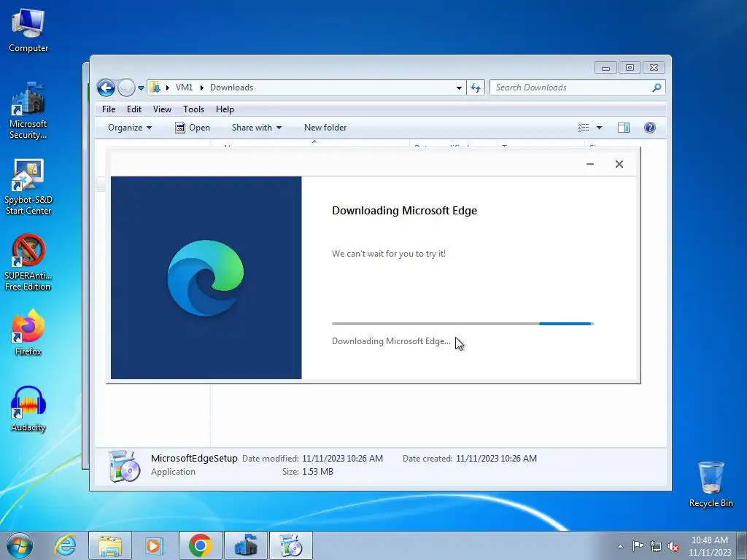
Task: Close the Edge installer dialog
Action: point(619,164)
